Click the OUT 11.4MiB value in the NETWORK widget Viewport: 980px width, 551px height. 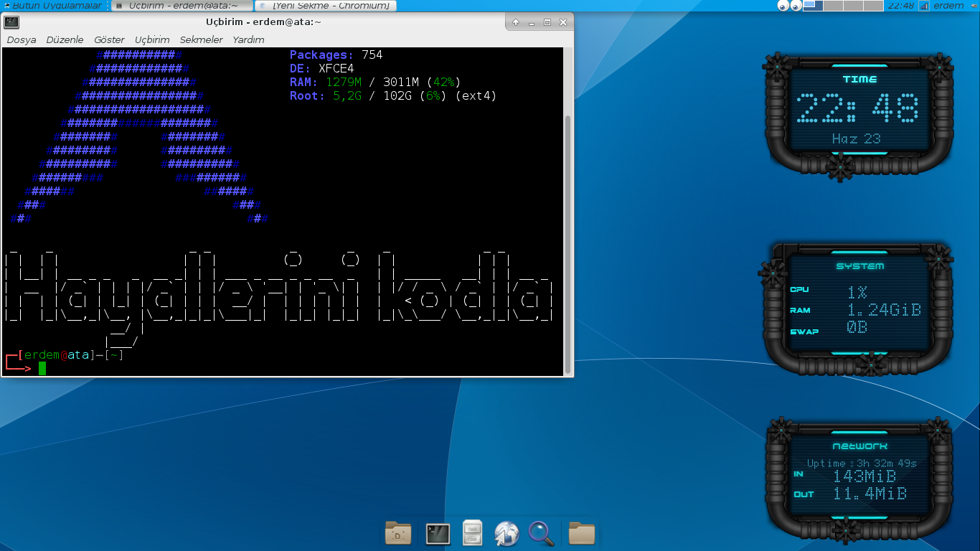pos(870,494)
